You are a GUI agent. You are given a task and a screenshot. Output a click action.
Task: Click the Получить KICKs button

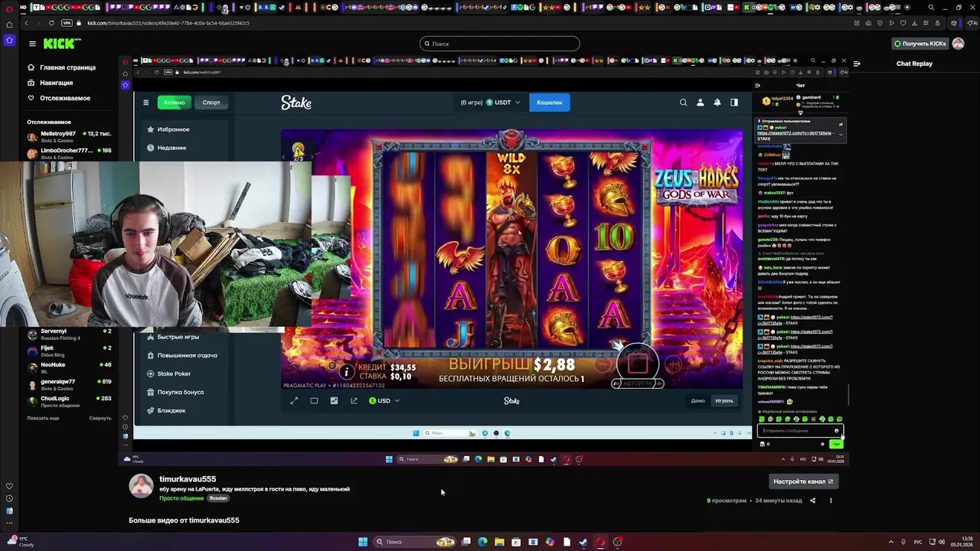point(920,44)
